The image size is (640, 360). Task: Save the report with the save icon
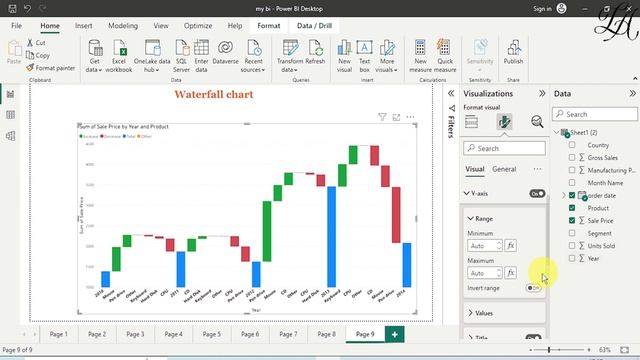12,8
